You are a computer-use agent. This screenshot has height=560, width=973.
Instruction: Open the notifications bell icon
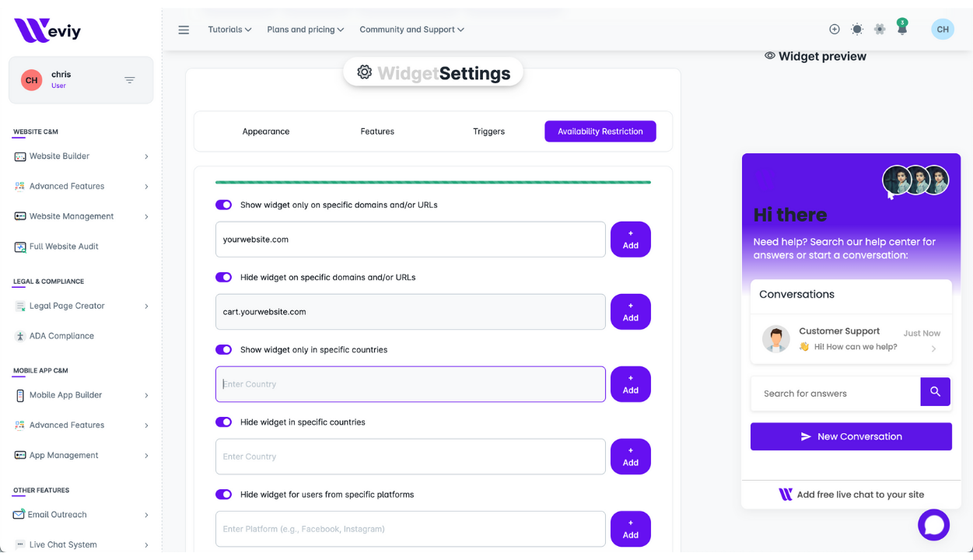click(901, 30)
